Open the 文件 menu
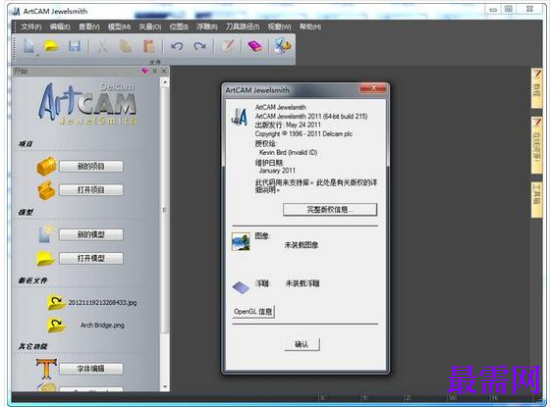Viewport: 559px width, 411px height. pos(31,27)
